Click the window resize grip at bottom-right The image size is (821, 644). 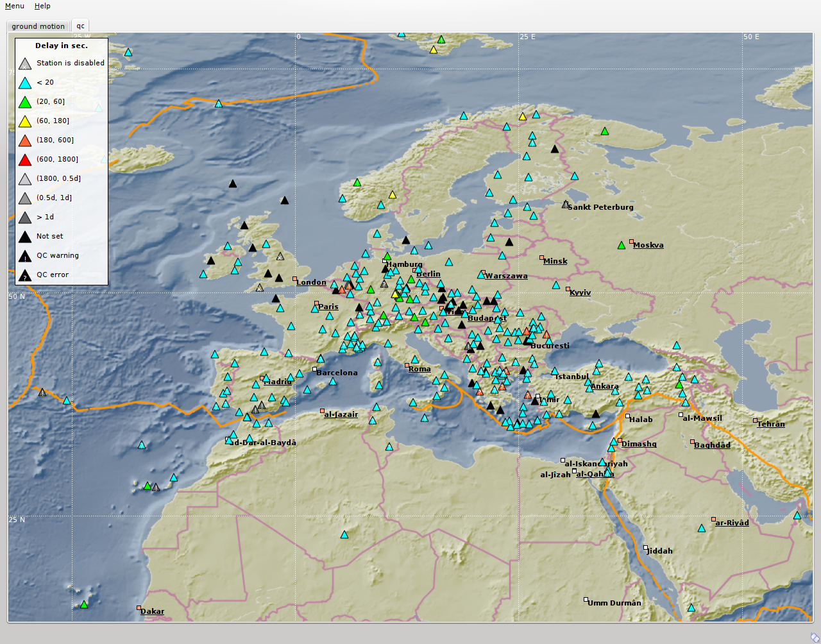[814, 637]
